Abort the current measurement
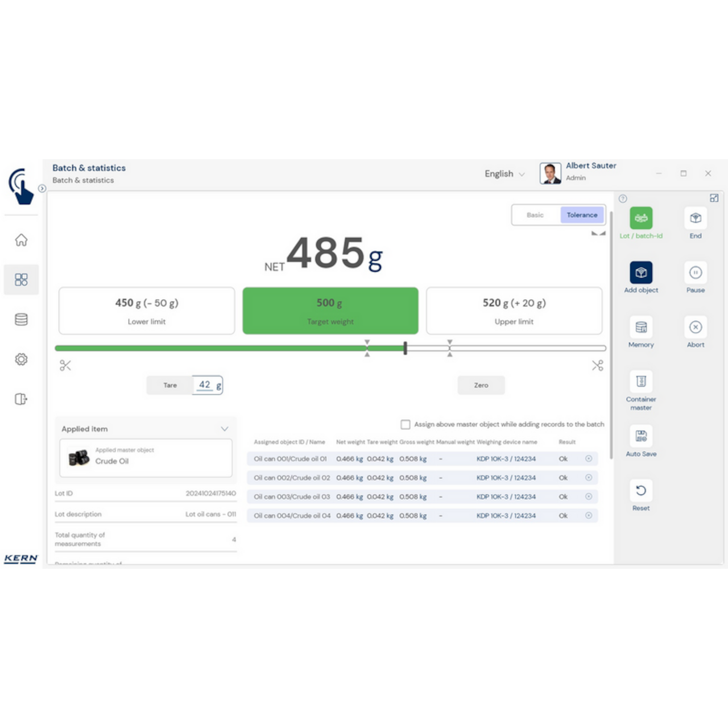This screenshot has height=728, width=728. [695, 327]
